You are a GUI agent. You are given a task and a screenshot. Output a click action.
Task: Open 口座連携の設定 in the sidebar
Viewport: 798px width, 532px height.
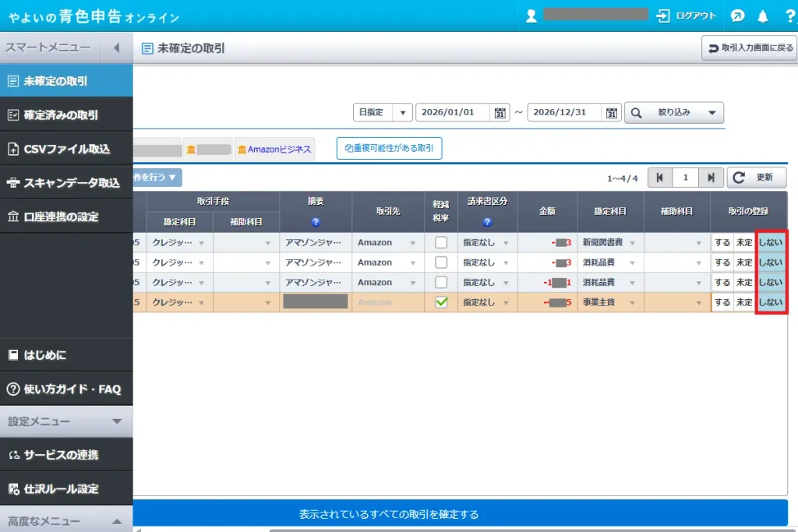tap(66, 217)
